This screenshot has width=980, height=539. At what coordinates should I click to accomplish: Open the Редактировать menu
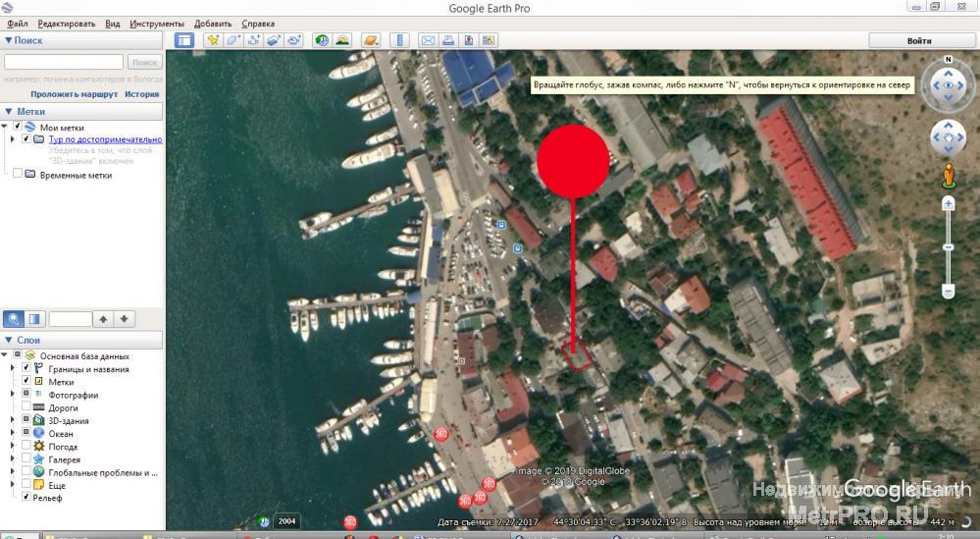[67, 24]
